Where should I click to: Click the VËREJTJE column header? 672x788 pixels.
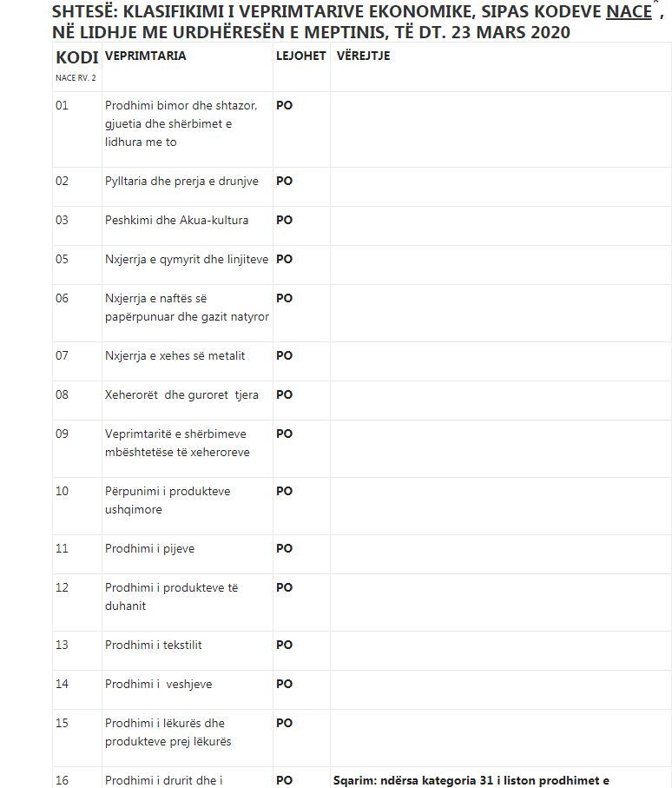[363, 56]
